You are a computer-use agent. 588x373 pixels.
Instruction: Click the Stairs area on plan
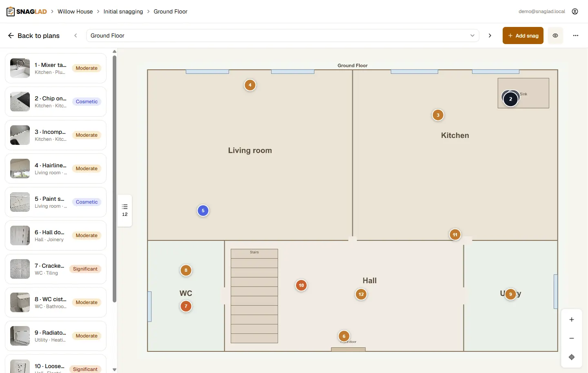(254, 296)
